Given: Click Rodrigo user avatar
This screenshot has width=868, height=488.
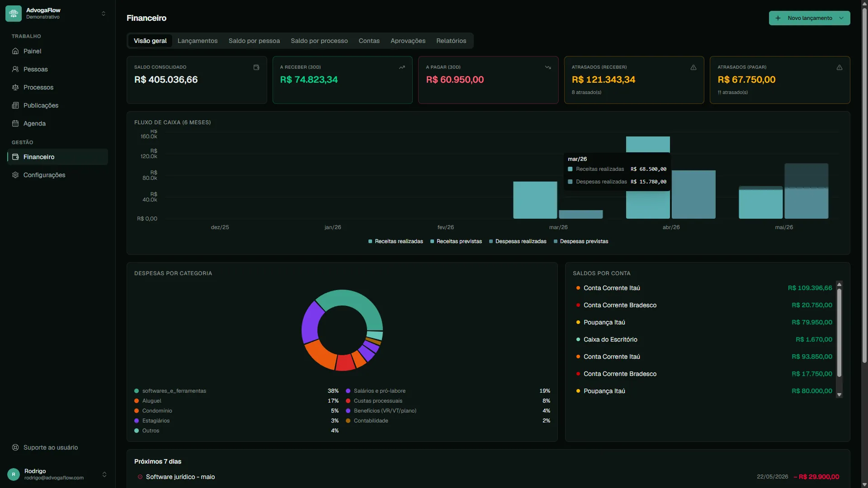Looking at the screenshot, I should [14, 474].
